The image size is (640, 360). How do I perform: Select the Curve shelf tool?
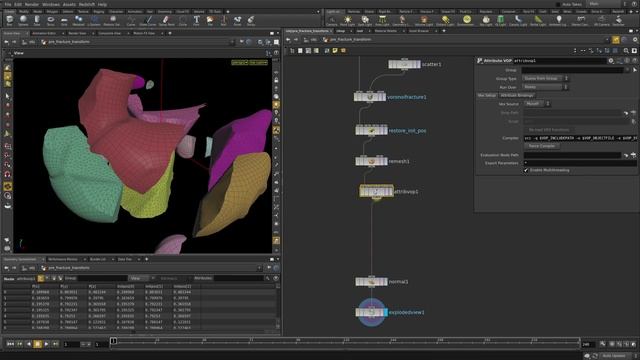click(131, 20)
